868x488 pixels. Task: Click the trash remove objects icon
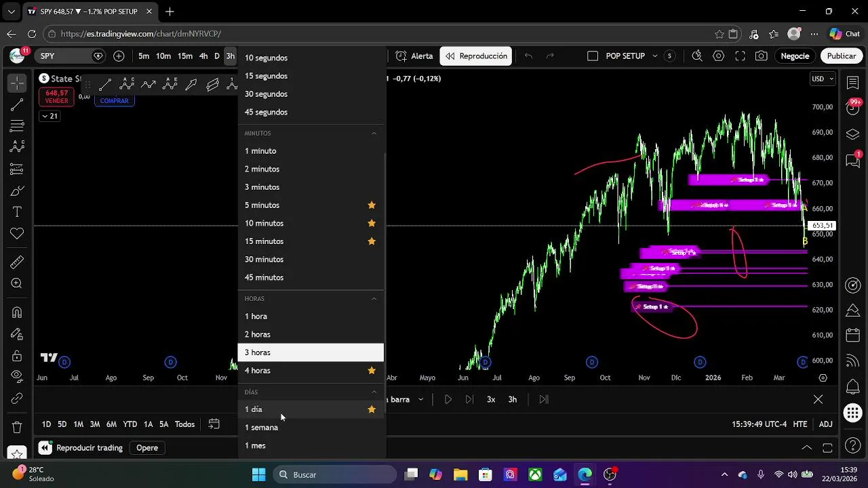[x=17, y=427]
